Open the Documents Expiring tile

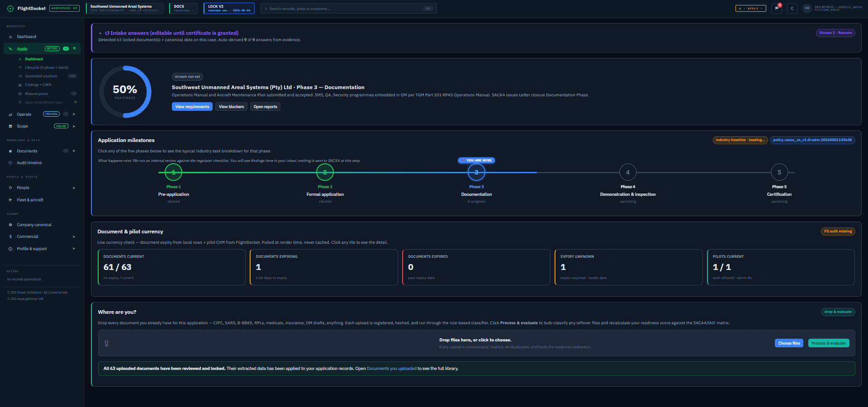[324, 267]
